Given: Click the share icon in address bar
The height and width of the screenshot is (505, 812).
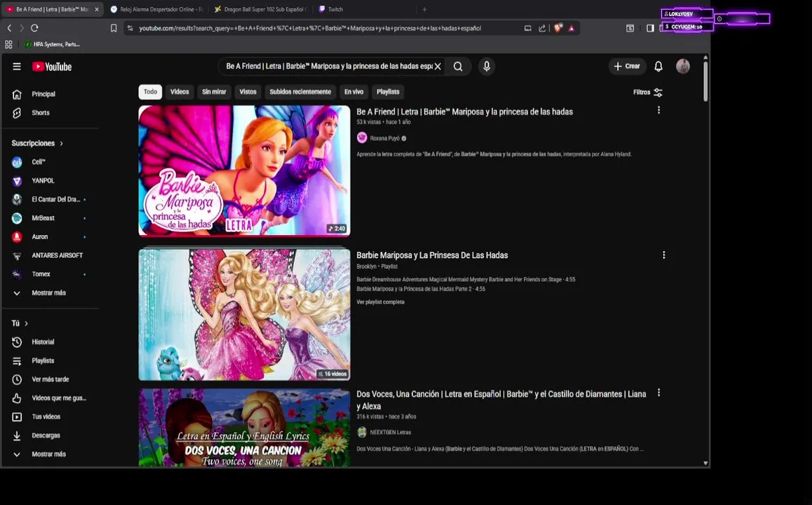Looking at the screenshot, I should tap(542, 29).
